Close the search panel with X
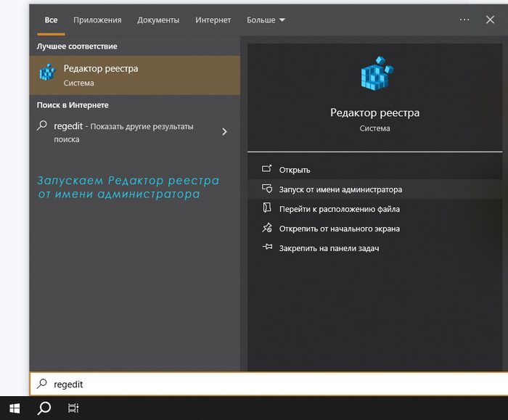Viewport: 508px width, 420px height. (490, 20)
